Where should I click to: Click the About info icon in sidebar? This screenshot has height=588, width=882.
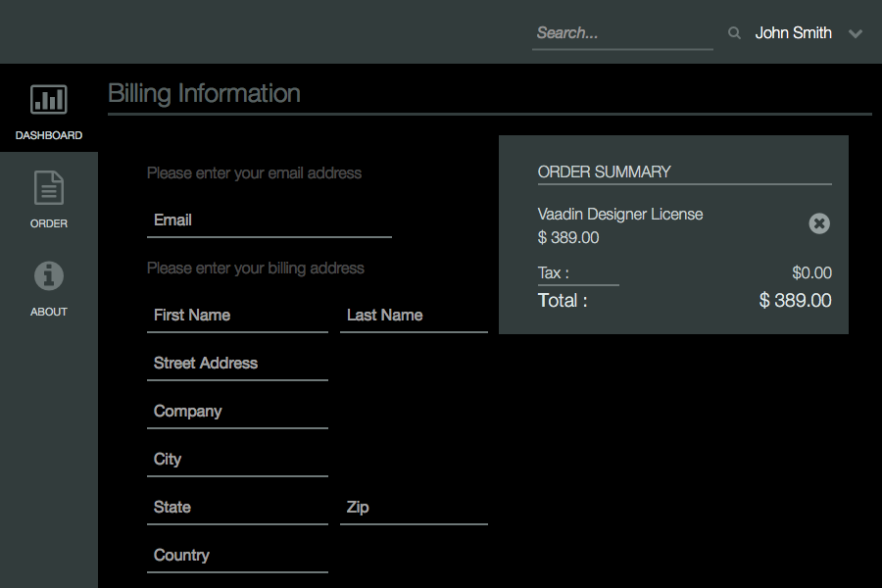pyautogui.click(x=48, y=276)
